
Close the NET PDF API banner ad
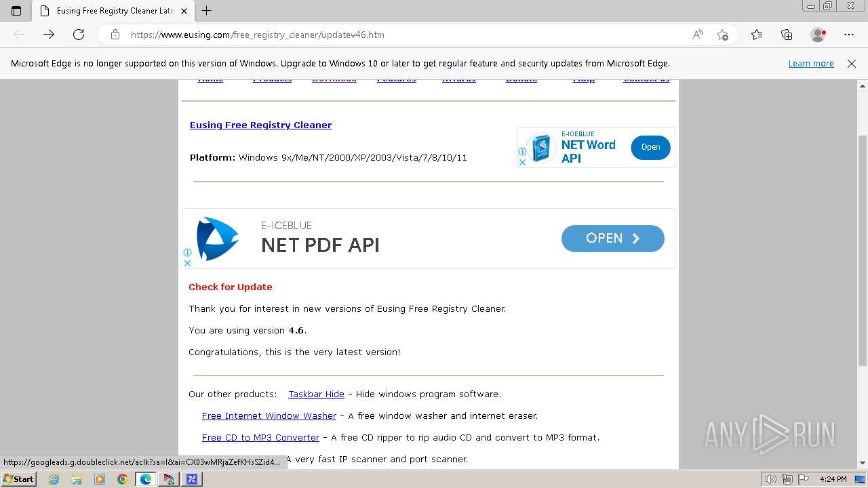click(187, 263)
